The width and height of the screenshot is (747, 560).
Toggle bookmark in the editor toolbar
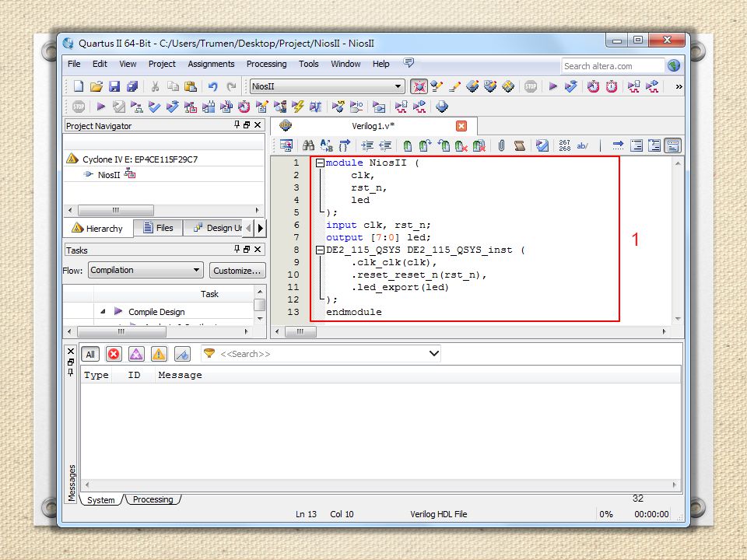click(407, 145)
